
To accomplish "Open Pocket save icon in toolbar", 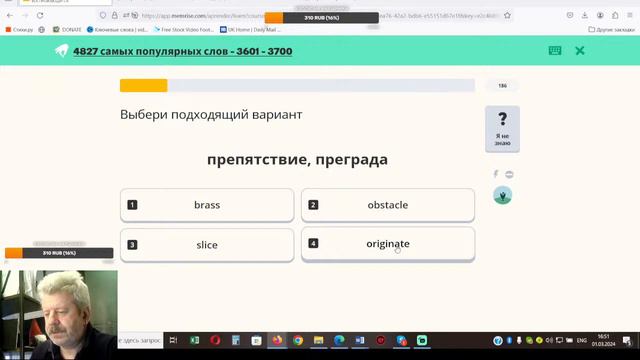I will point(570,16).
